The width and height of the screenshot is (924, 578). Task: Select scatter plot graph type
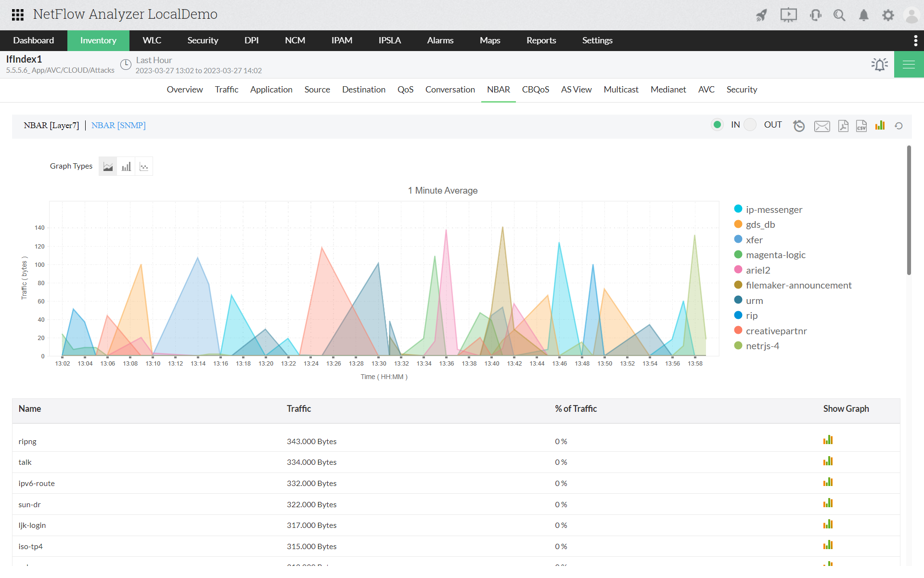tap(144, 167)
